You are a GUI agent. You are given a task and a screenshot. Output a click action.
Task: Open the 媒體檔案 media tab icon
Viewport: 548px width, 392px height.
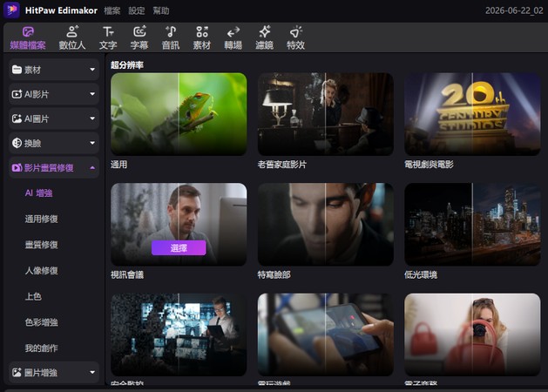point(28,31)
